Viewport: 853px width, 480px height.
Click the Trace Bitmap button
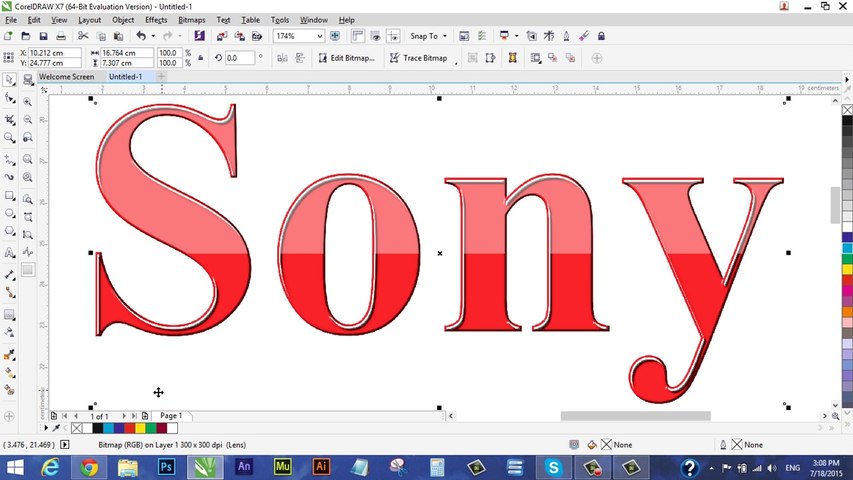pos(418,58)
